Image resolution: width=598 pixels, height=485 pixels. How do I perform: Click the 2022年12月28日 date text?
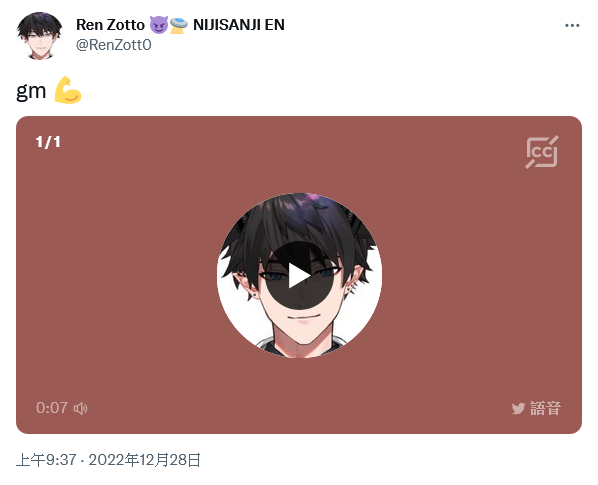[x=145, y=460]
